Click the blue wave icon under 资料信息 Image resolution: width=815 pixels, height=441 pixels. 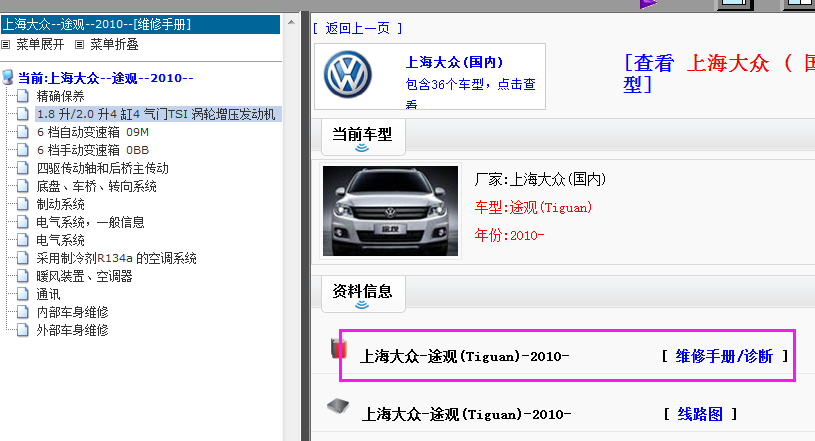pyautogui.click(x=362, y=305)
